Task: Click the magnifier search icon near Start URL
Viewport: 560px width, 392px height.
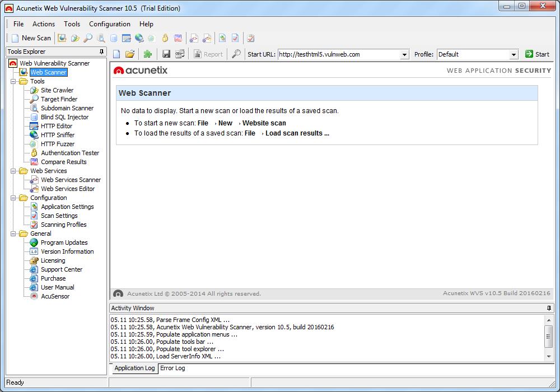Action: [236, 54]
